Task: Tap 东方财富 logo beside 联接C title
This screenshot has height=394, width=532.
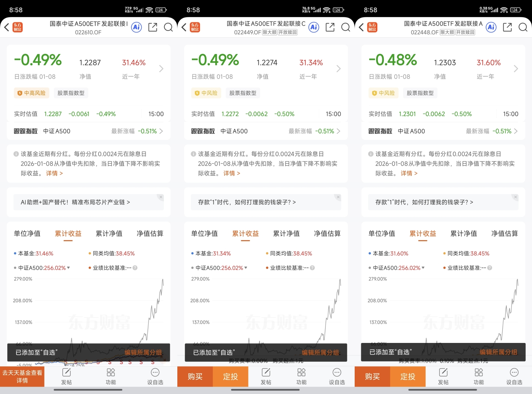Action: [195, 27]
